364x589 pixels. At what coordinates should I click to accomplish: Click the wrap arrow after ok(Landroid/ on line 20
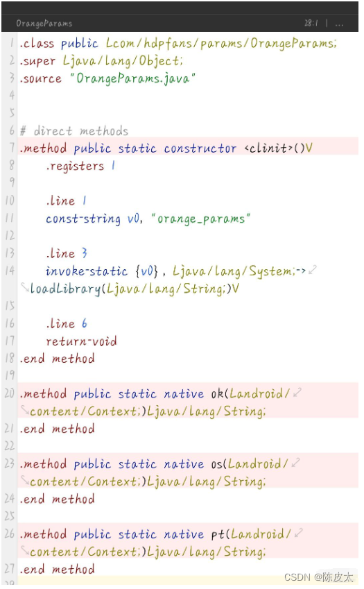point(297,393)
